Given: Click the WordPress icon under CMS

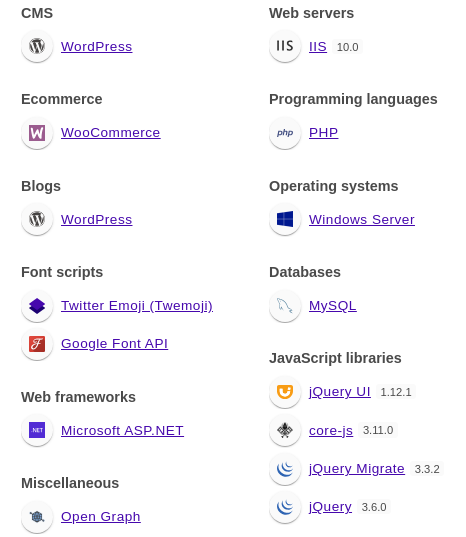Looking at the screenshot, I should click(37, 46).
